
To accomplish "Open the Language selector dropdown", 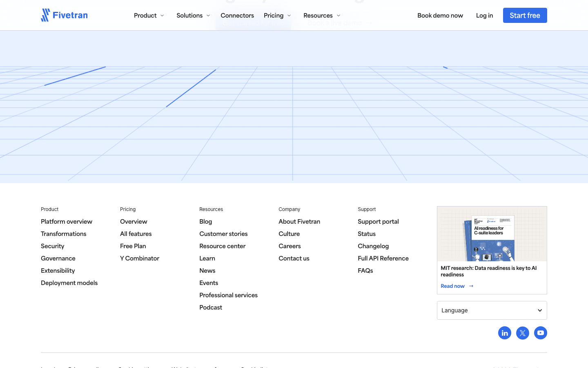I will tap(492, 310).
